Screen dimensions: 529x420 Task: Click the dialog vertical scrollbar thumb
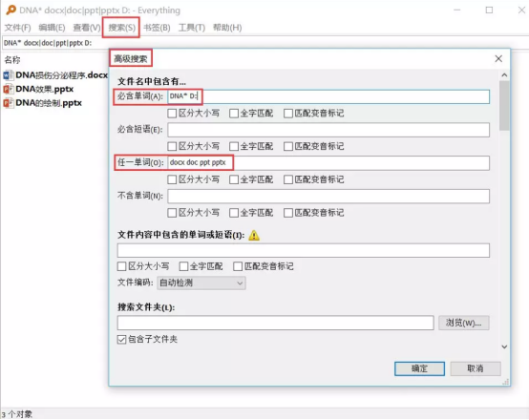click(504, 106)
